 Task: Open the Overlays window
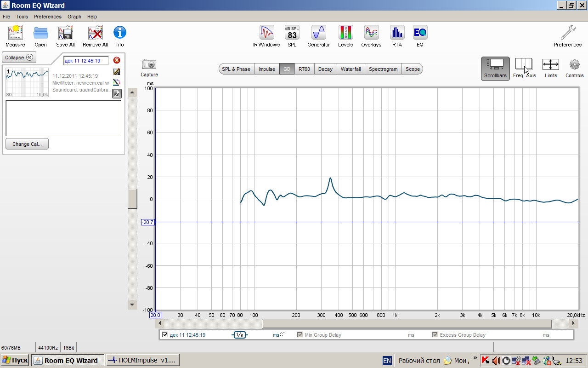pyautogui.click(x=371, y=33)
